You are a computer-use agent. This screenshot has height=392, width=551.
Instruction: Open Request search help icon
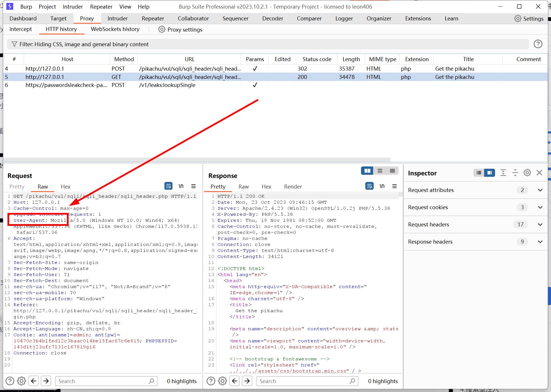point(10,381)
